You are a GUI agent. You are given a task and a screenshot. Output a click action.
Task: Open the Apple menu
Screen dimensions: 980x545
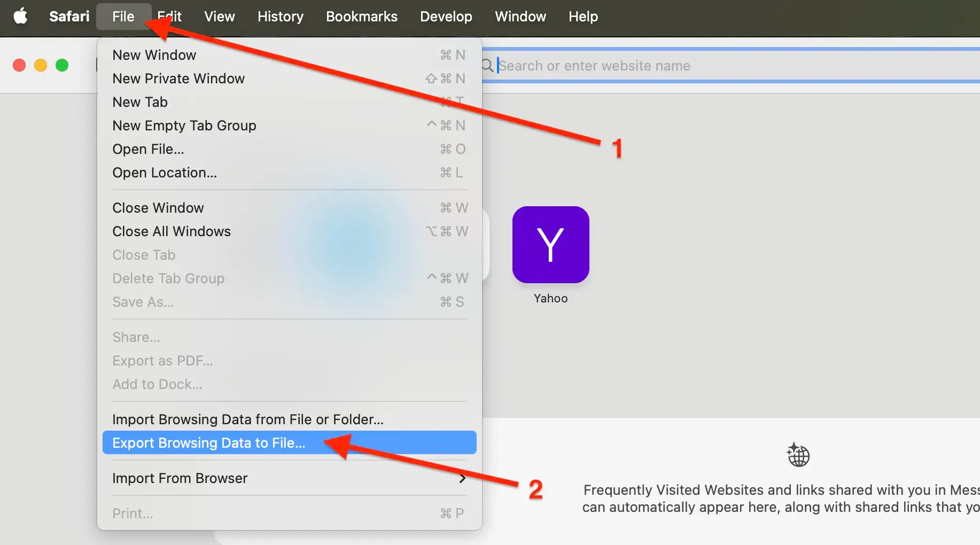(20, 16)
